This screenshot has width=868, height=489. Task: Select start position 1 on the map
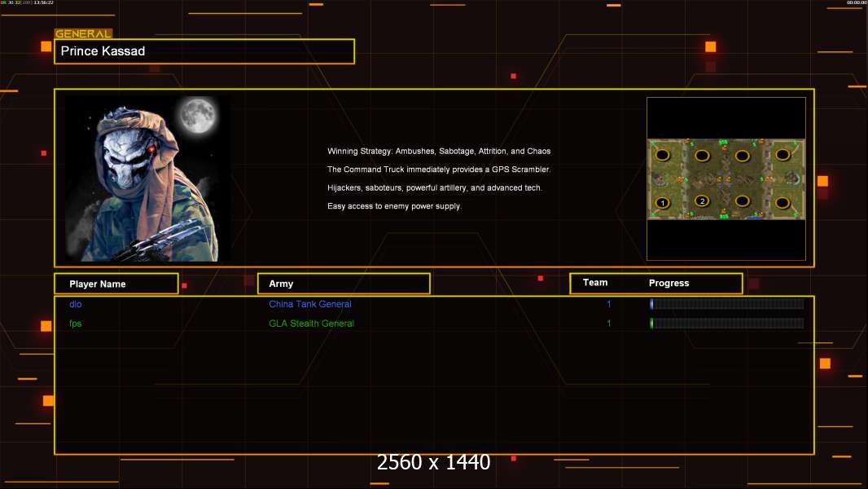662,203
